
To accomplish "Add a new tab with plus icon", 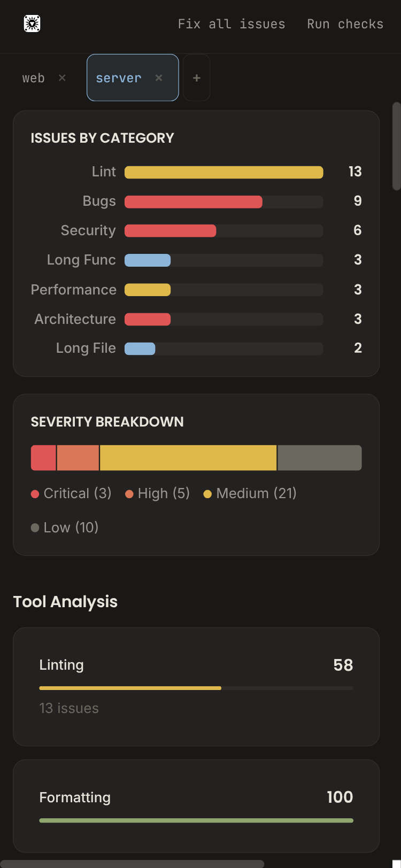I will point(197,78).
